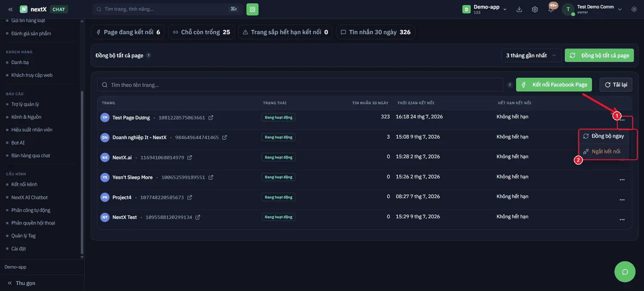Click the green Đồng bộ tất cả page button

599,55
